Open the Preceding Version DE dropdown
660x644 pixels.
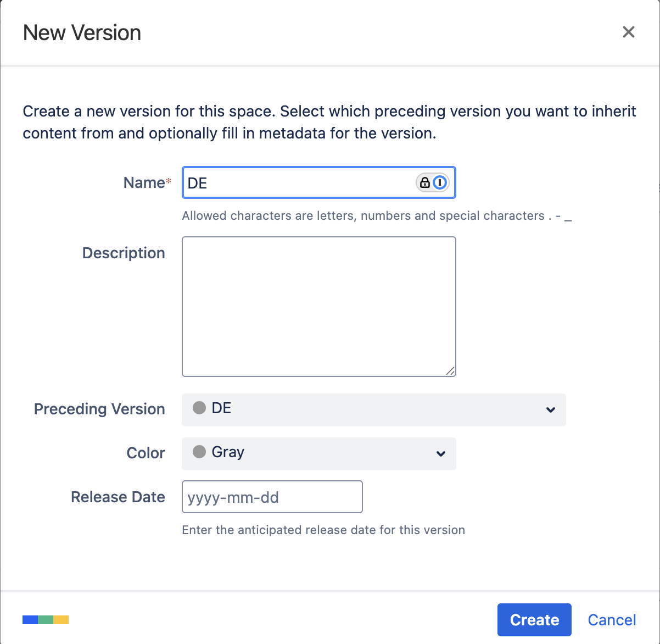(373, 409)
